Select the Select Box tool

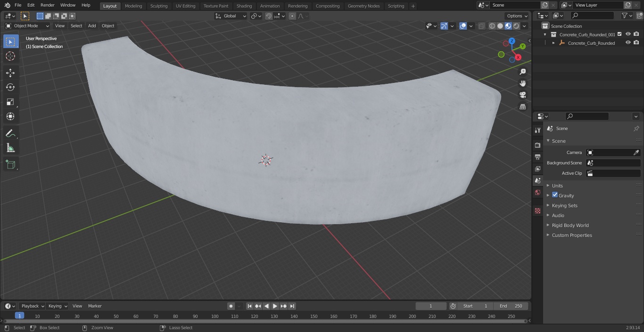pos(10,41)
